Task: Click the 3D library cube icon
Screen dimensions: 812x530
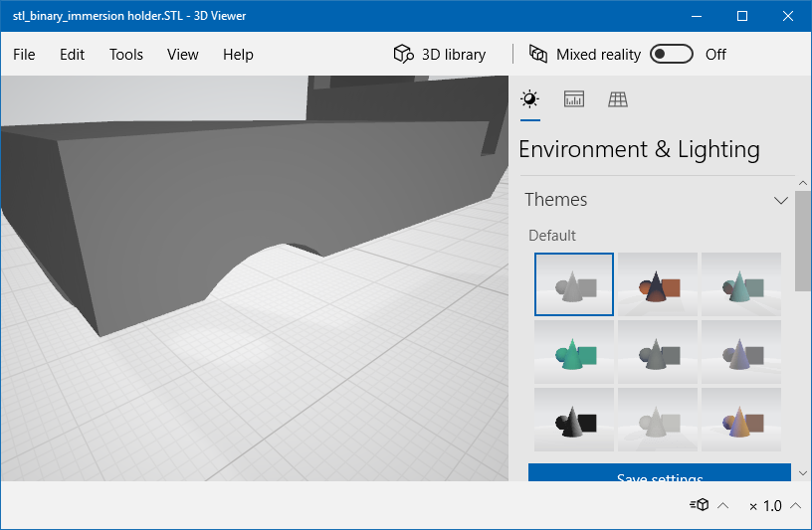Action: [403, 55]
